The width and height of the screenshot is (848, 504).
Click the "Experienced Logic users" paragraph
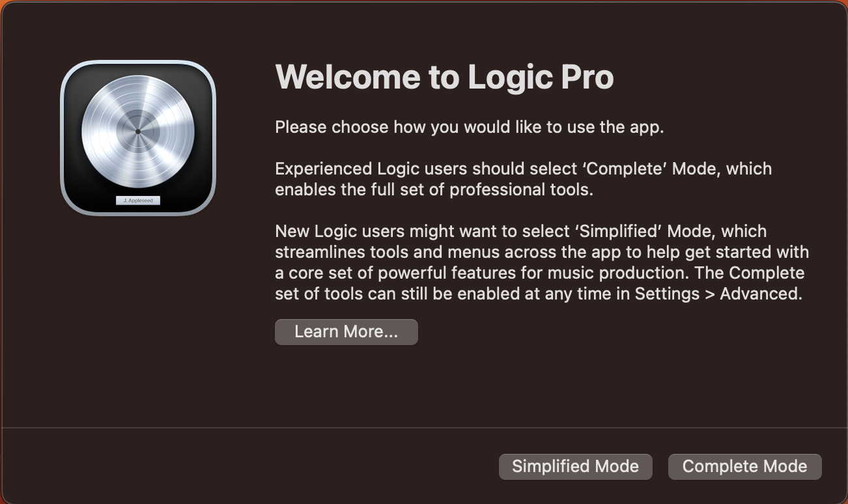524,179
